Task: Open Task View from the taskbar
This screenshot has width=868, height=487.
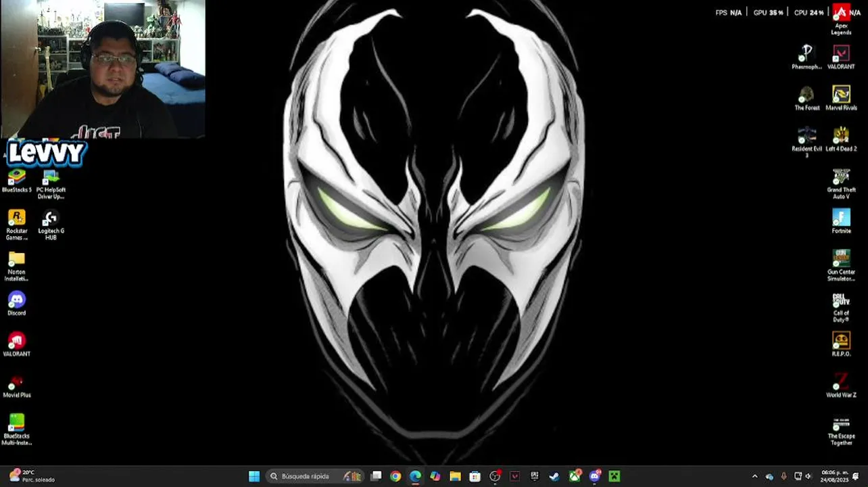Action: click(376, 476)
